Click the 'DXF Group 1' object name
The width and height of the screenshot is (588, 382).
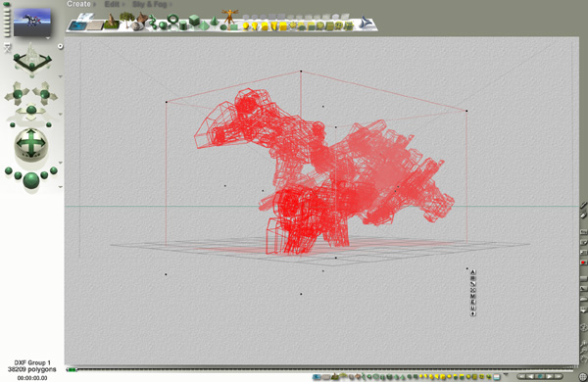pos(32,362)
